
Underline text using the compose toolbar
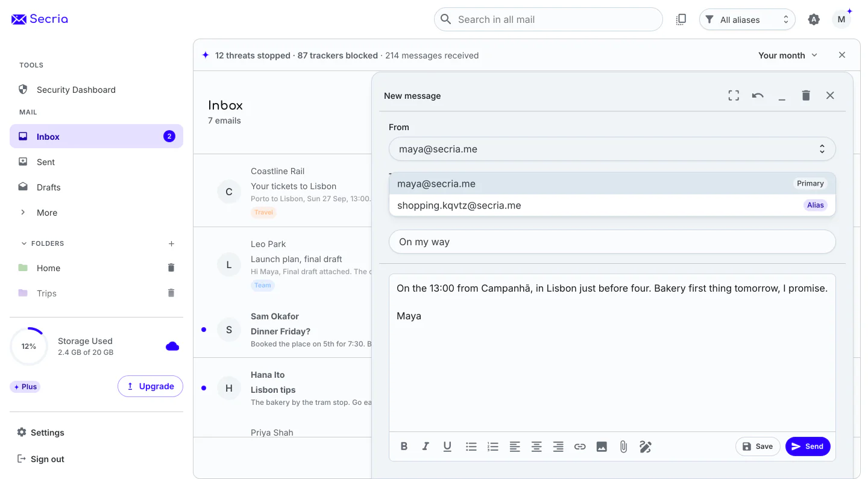coord(447,446)
